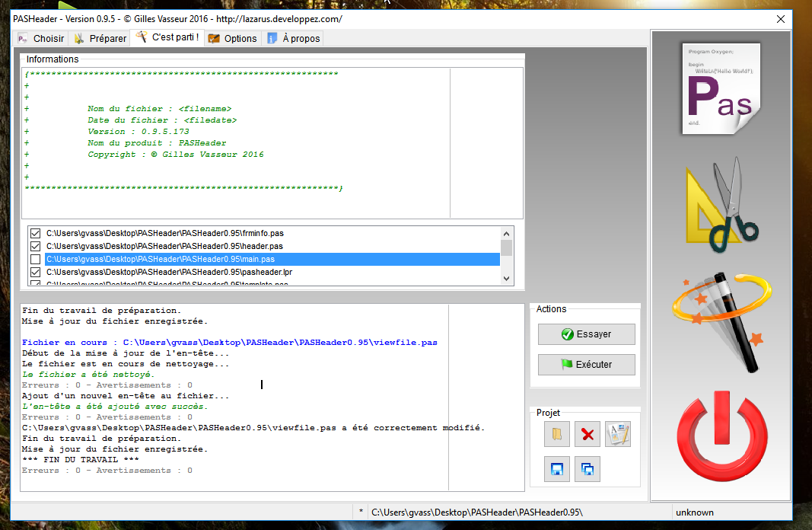Click the Exécuter button

[586, 364]
